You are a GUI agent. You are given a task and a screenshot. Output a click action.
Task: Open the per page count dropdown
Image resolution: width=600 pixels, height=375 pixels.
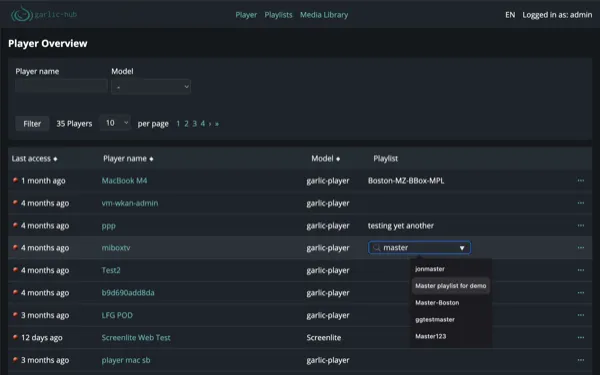(115, 123)
